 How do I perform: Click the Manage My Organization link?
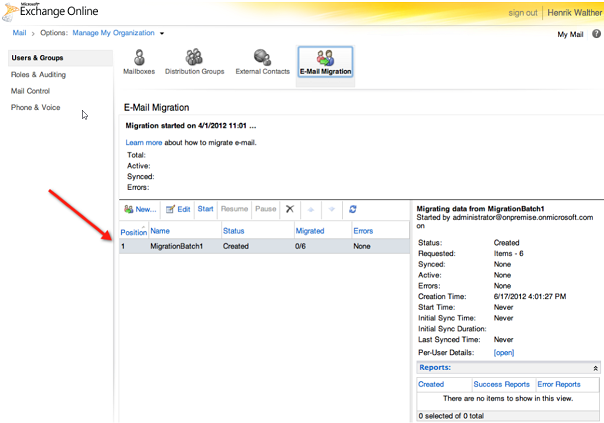pos(113,33)
